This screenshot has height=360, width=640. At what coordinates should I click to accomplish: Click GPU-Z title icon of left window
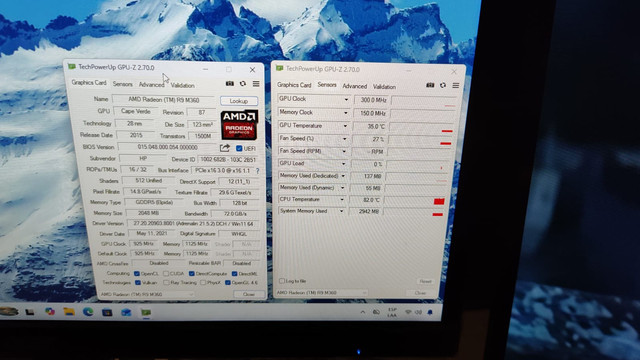coord(72,66)
